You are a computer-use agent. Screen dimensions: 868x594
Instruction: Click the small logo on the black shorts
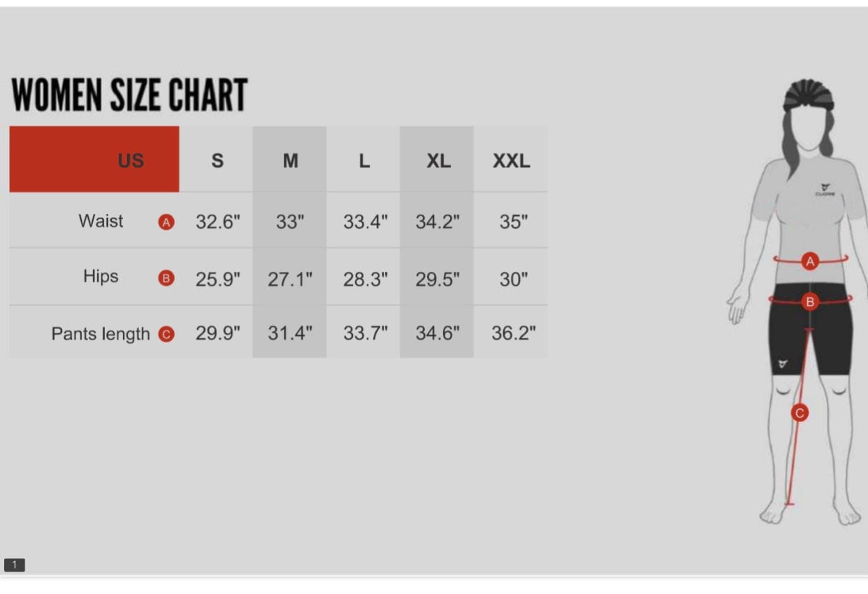tap(783, 364)
